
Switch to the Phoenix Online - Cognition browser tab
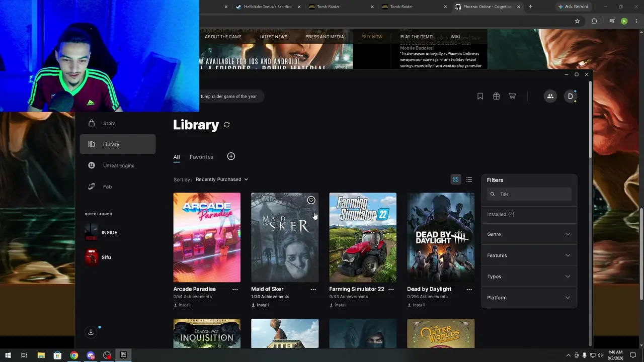click(488, 7)
